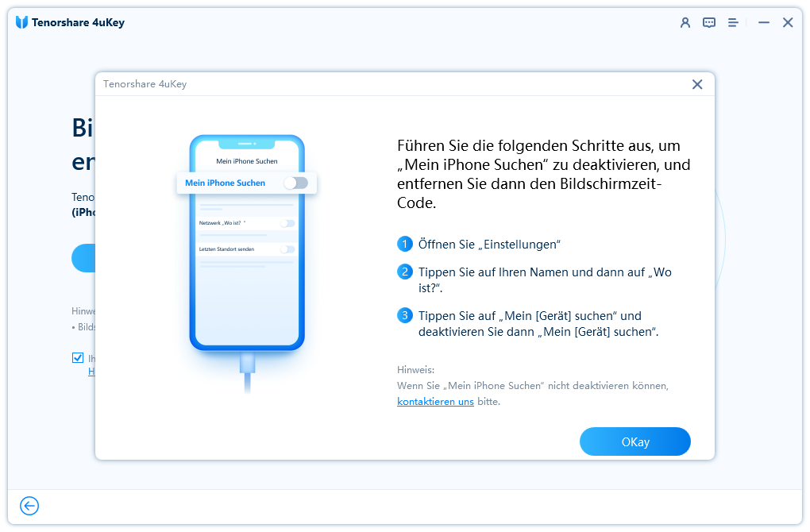
Task: Open the hamburger menu icon
Action: coord(732,23)
